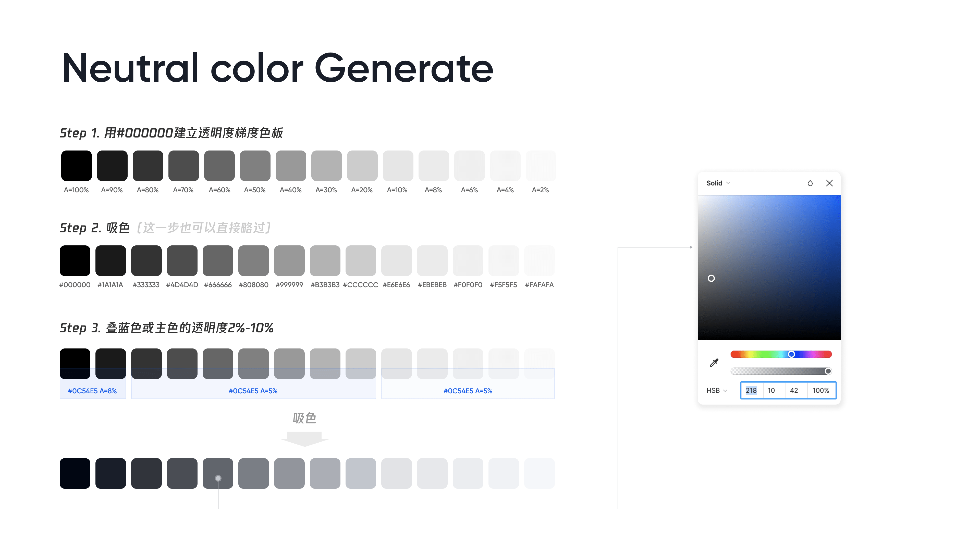Select the brightness field showing 42
Viewport: 980px width, 551px height.
[794, 391]
